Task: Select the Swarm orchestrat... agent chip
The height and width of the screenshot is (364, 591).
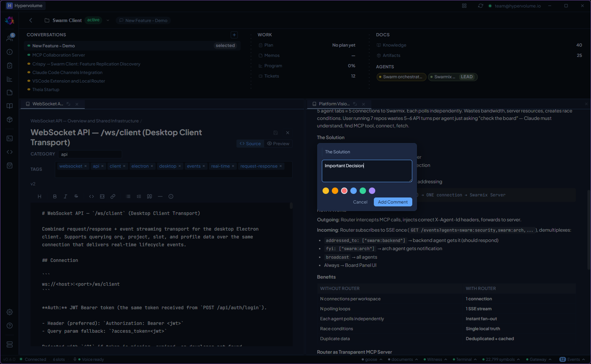Action: coord(402,77)
